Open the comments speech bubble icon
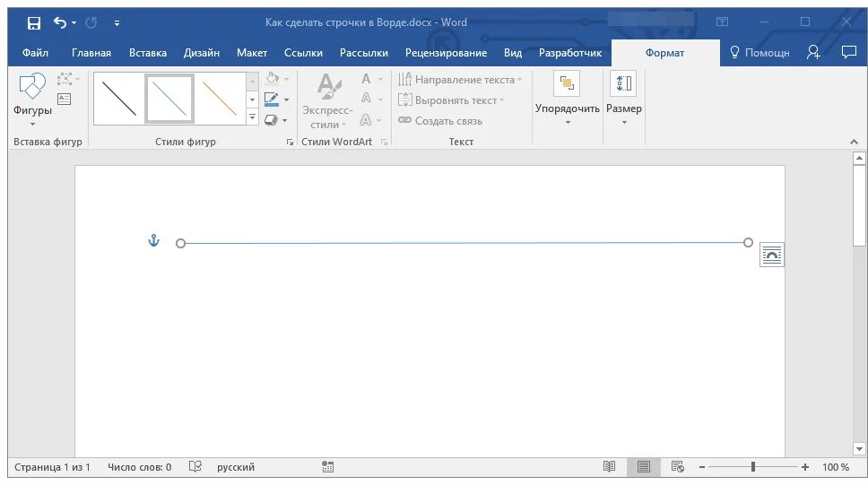 [848, 52]
